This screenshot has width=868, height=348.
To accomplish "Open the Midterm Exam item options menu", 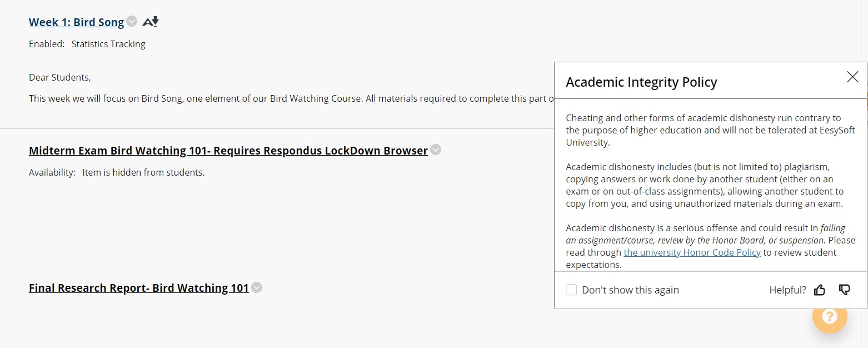I will 435,150.
